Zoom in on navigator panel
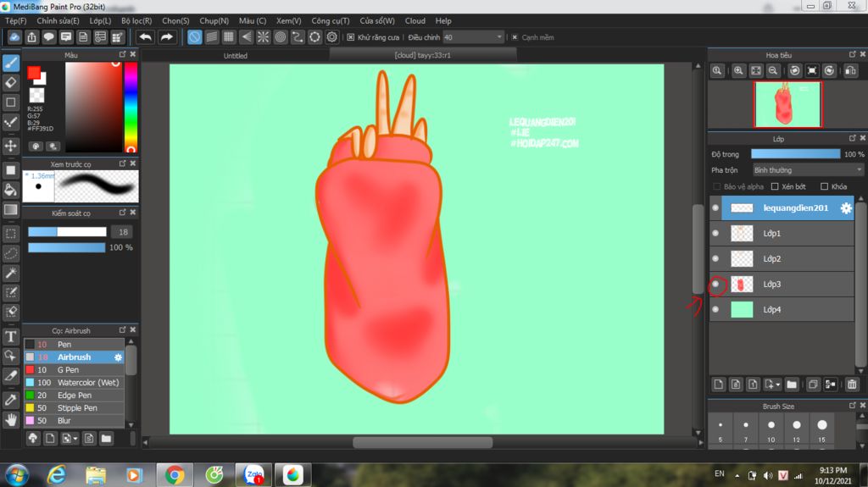Image resolution: width=868 pixels, height=487 pixels. 738,71
